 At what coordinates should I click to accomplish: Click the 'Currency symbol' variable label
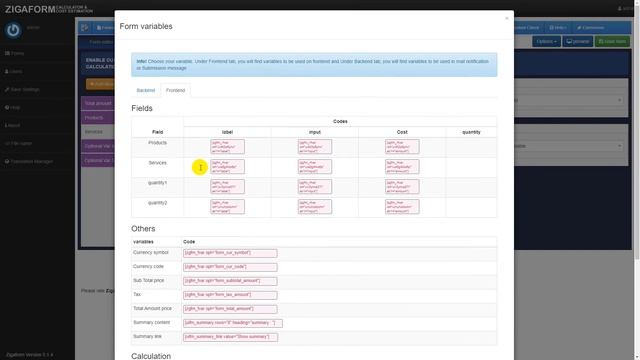pyautogui.click(x=151, y=253)
